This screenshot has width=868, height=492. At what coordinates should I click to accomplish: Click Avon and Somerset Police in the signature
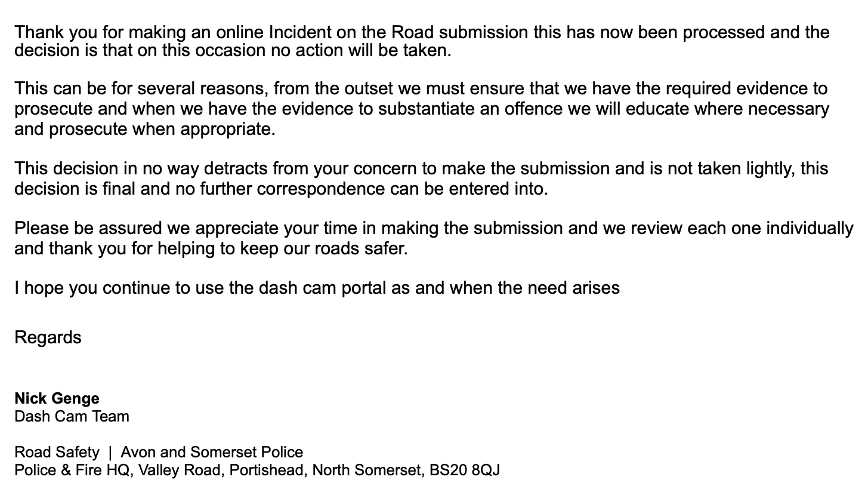tap(212, 452)
